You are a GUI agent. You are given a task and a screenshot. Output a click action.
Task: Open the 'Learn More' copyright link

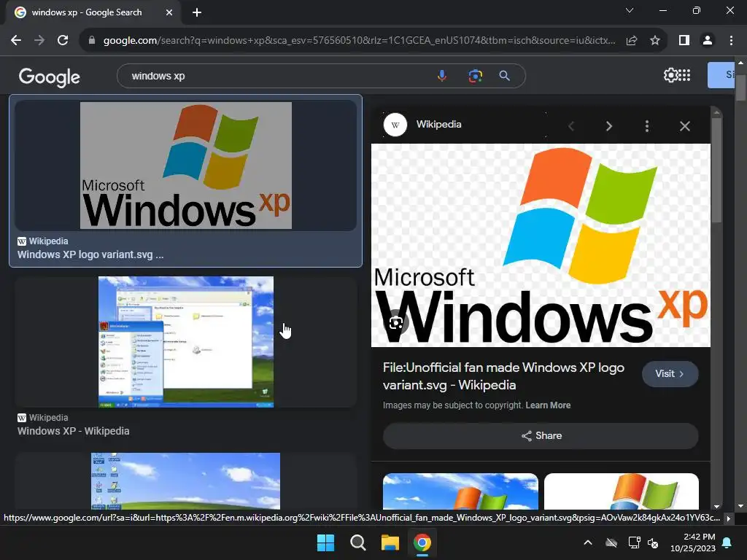click(548, 405)
